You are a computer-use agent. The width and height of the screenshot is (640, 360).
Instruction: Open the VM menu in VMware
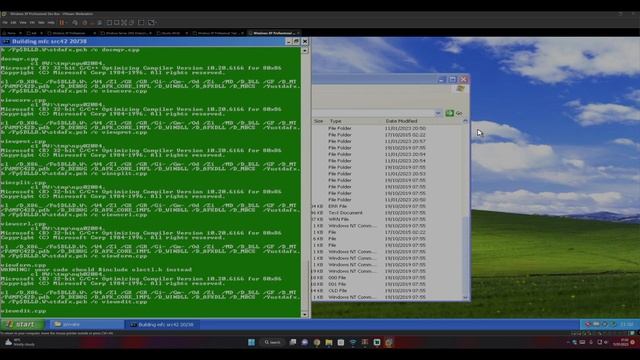pyautogui.click(x=32, y=22)
